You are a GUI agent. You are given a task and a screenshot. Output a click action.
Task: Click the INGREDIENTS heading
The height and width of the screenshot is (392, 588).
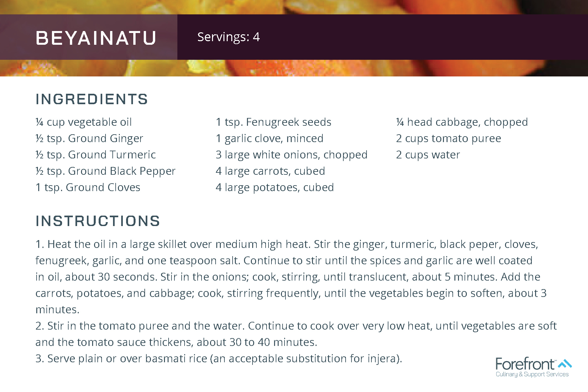click(x=92, y=99)
